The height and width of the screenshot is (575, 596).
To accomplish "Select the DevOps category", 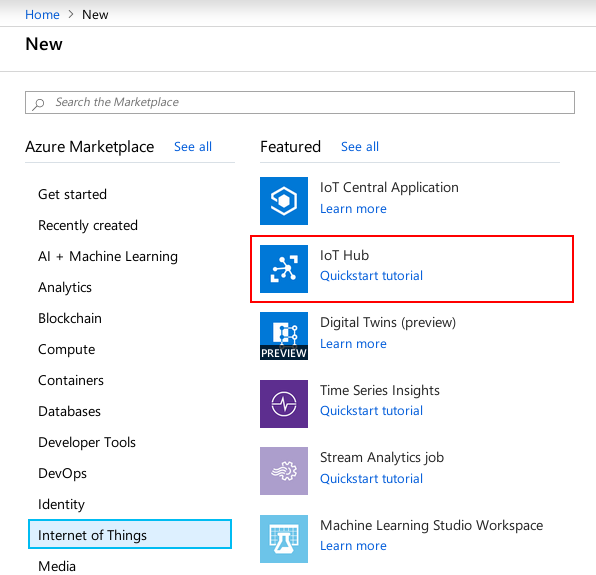I will [x=62, y=474].
